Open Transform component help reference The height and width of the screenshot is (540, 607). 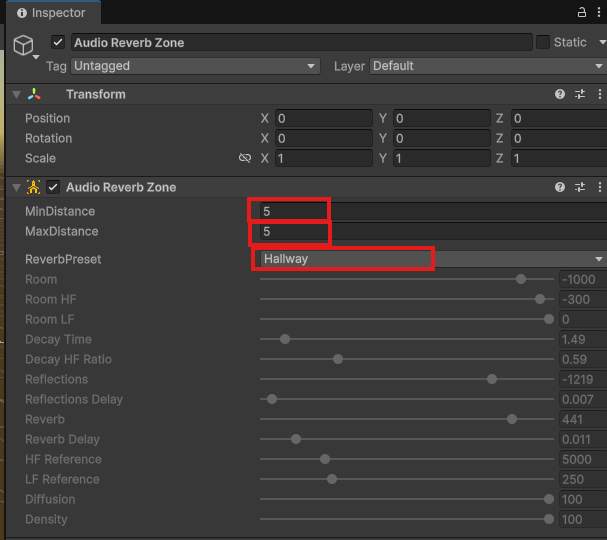[x=560, y=94]
